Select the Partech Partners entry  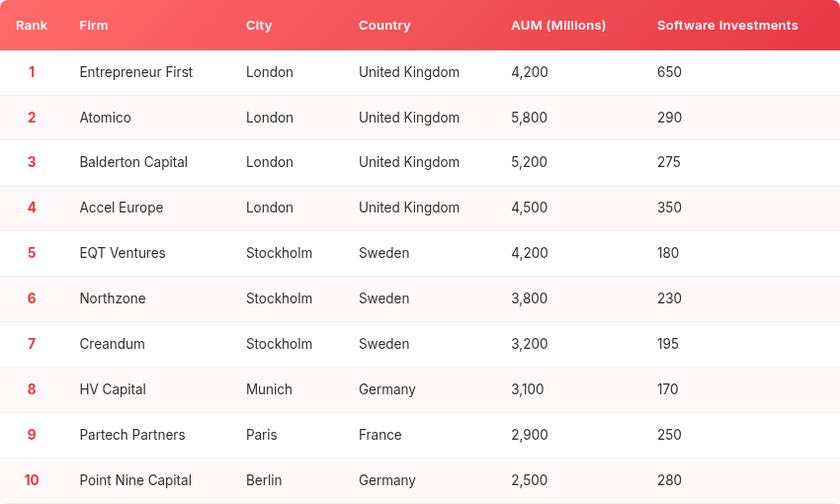tap(132, 435)
